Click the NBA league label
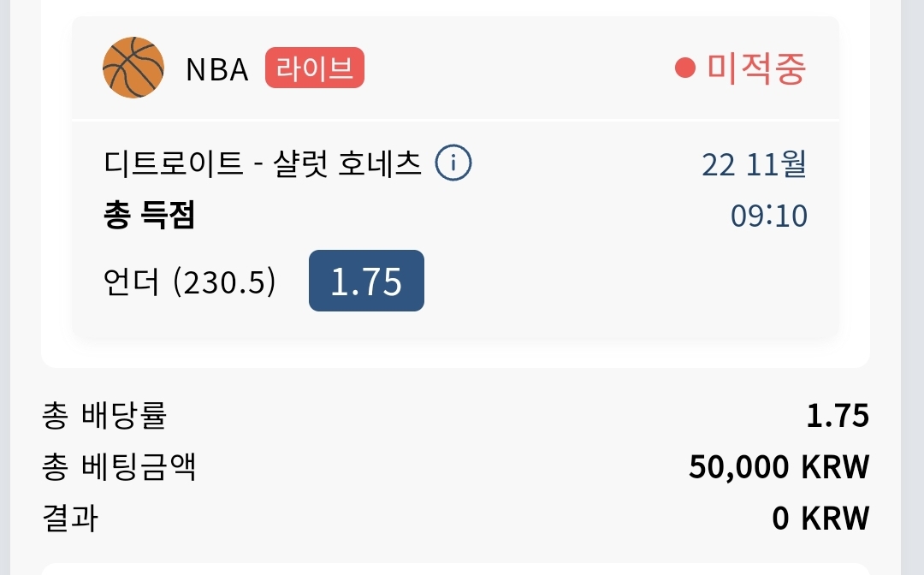This screenshot has width=924, height=575. 216,69
